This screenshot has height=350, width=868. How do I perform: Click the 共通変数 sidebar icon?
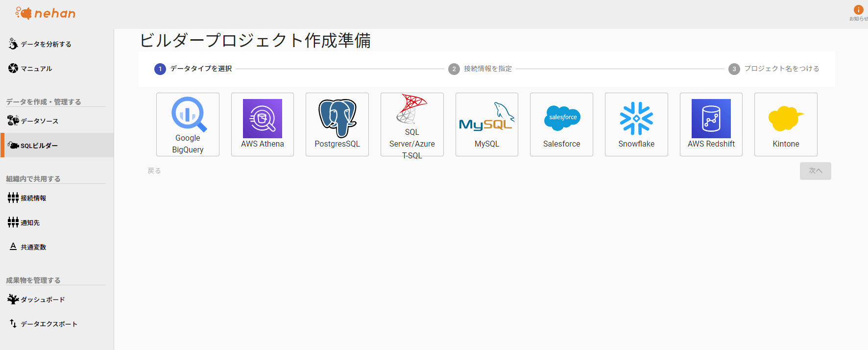click(x=13, y=247)
